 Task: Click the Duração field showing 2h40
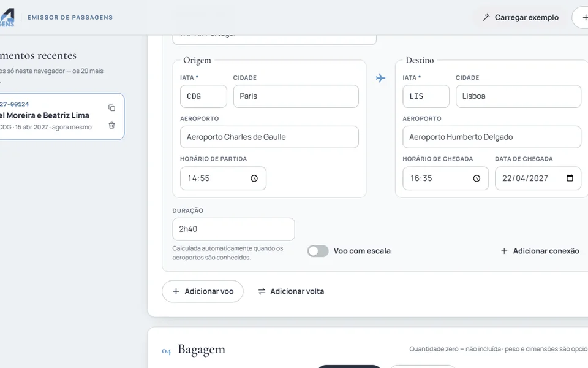tap(233, 229)
